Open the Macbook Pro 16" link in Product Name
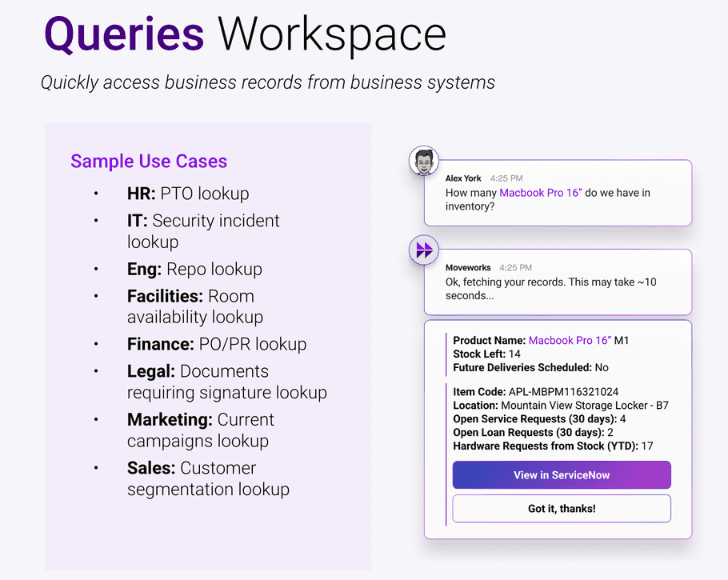The height and width of the screenshot is (580, 728). (570, 340)
